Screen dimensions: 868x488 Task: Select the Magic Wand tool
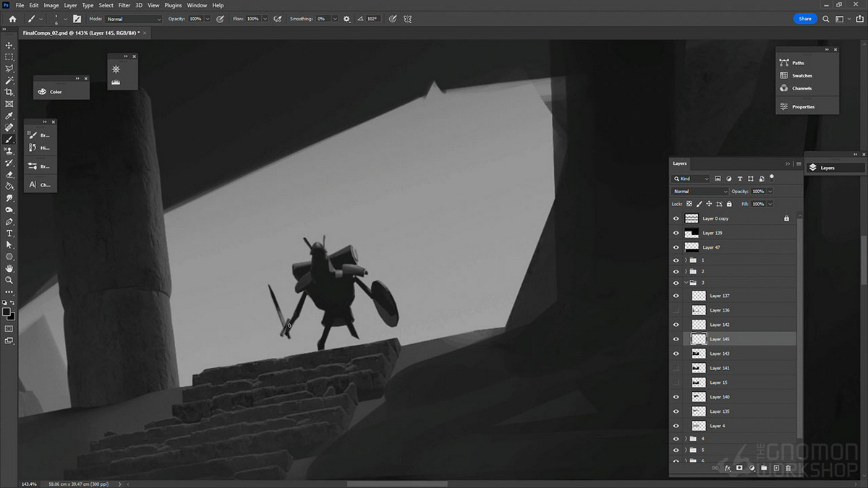[x=9, y=80]
